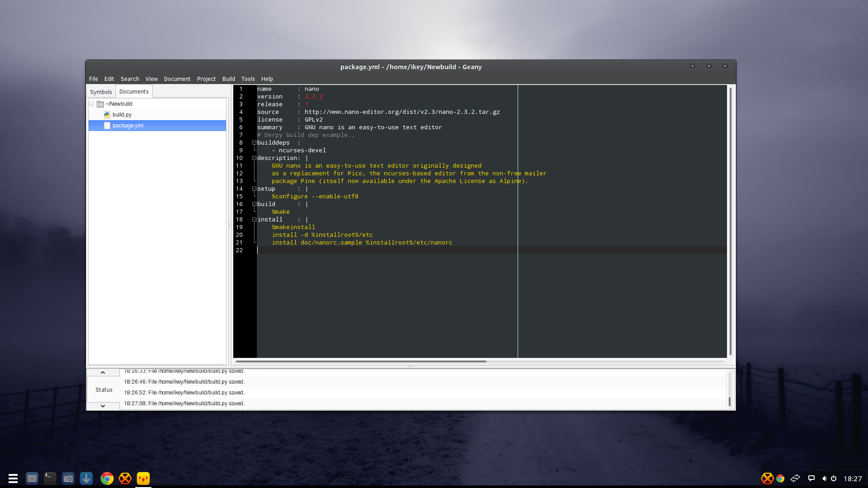The width and height of the screenshot is (868, 488).
Task: Click version value 2.3.2
Action: pyautogui.click(x=314, y=97)
